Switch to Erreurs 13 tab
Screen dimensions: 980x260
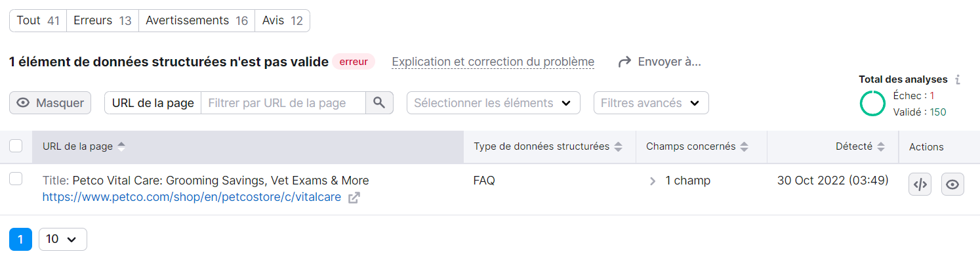[x=102, y=20]
